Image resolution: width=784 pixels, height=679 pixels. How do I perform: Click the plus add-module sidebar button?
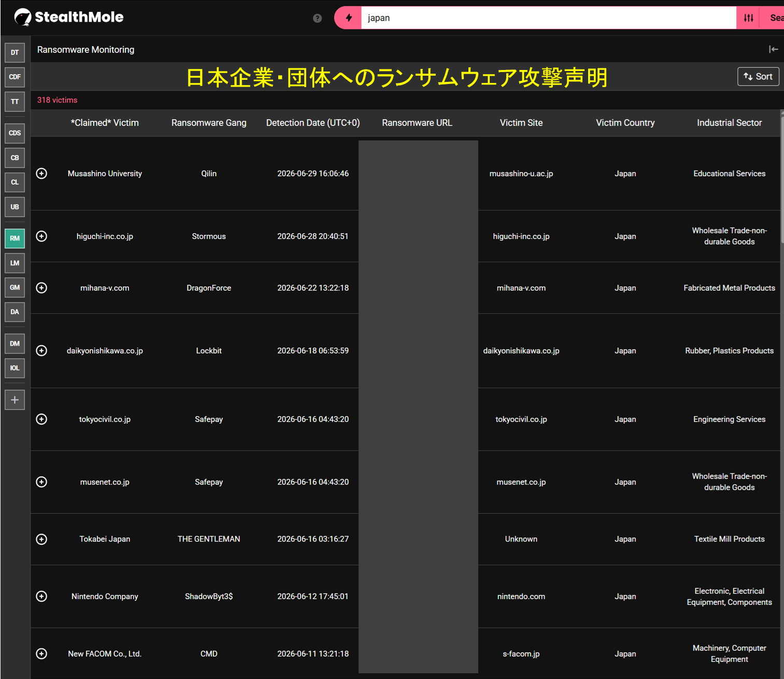[15, 400]
